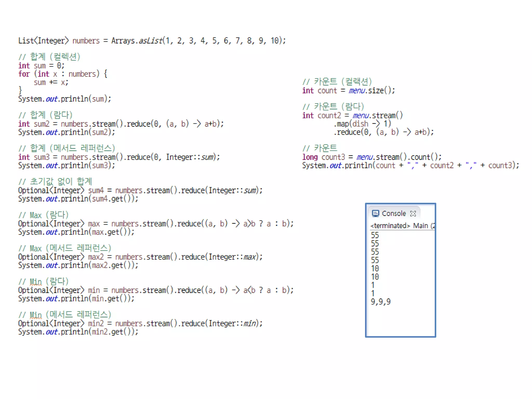The image size is (532, 399).
Task: Click the min2 Integer::min line
Action: point(140,323)
